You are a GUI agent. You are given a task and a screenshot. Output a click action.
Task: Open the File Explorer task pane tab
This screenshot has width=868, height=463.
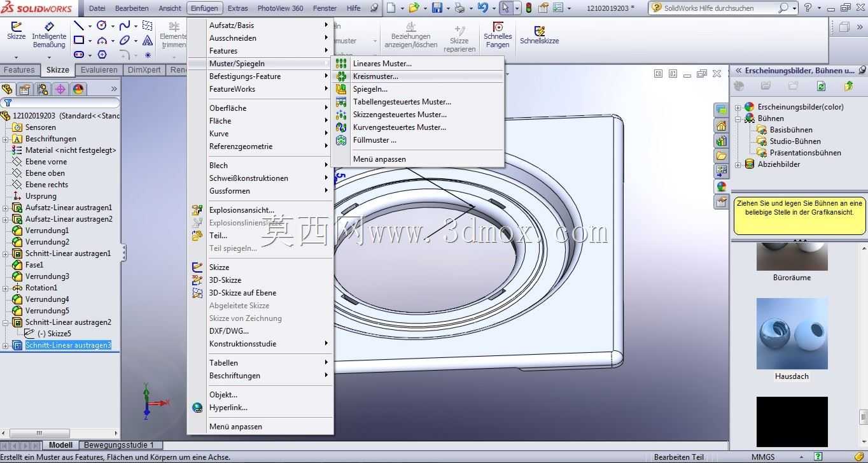pyautogui.click(x=721, y=155)
